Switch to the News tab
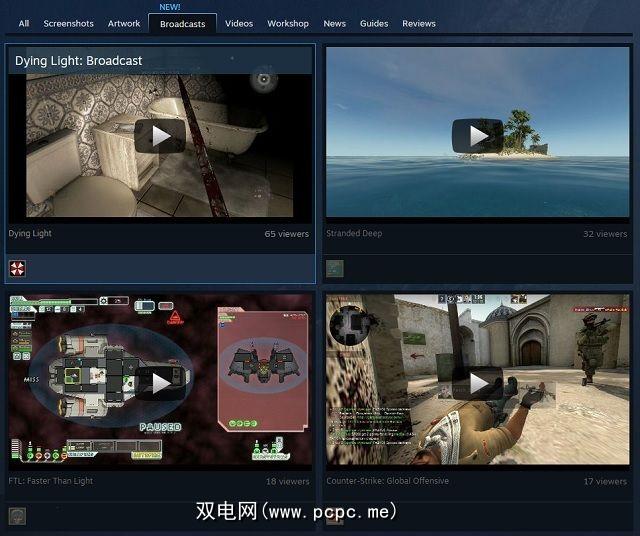Image resolution: width=640 pixels, height=536 pixels. (x=334, y=24)
